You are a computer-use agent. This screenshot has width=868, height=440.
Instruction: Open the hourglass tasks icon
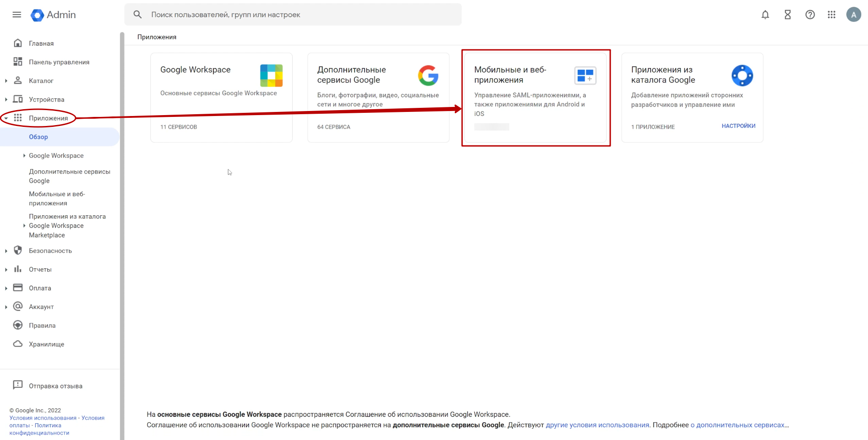tap(788, 15)
